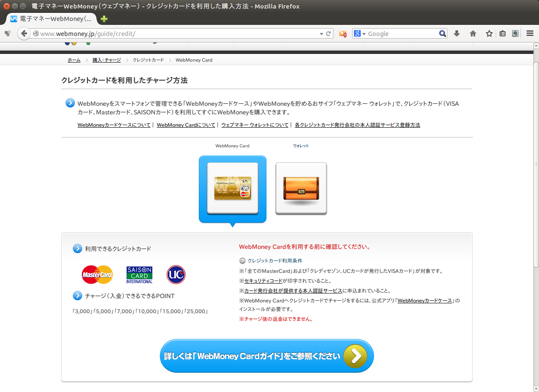Open the Downloads arrow icon
This screenshot has width=539, height=392.
(457, 33)
